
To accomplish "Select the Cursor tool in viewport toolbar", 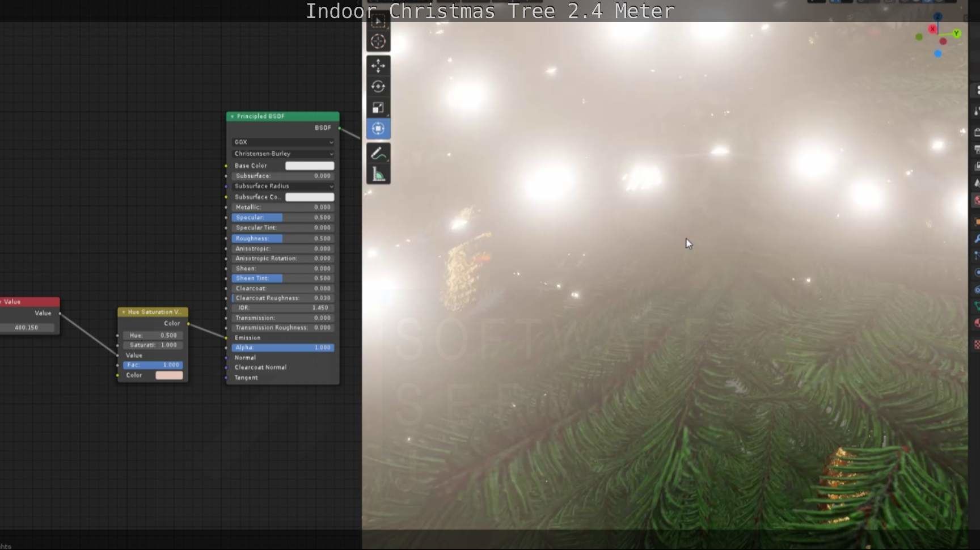I will tap(378, 41).
